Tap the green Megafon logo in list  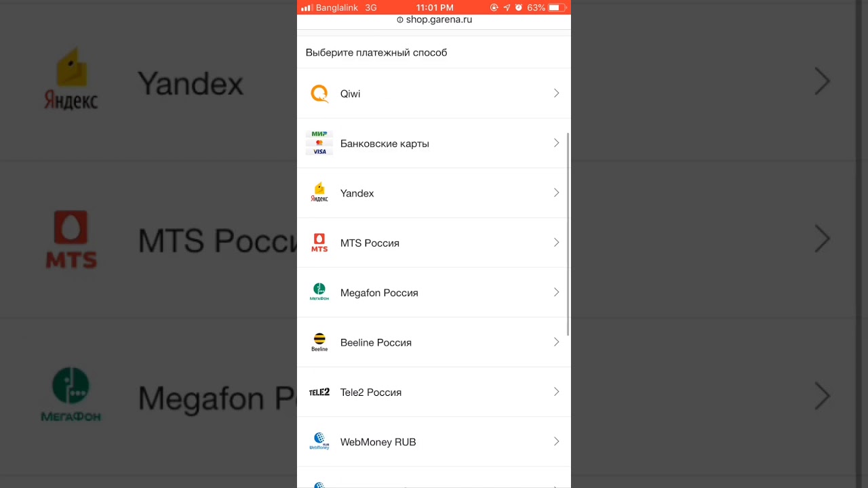click(319, 292)
